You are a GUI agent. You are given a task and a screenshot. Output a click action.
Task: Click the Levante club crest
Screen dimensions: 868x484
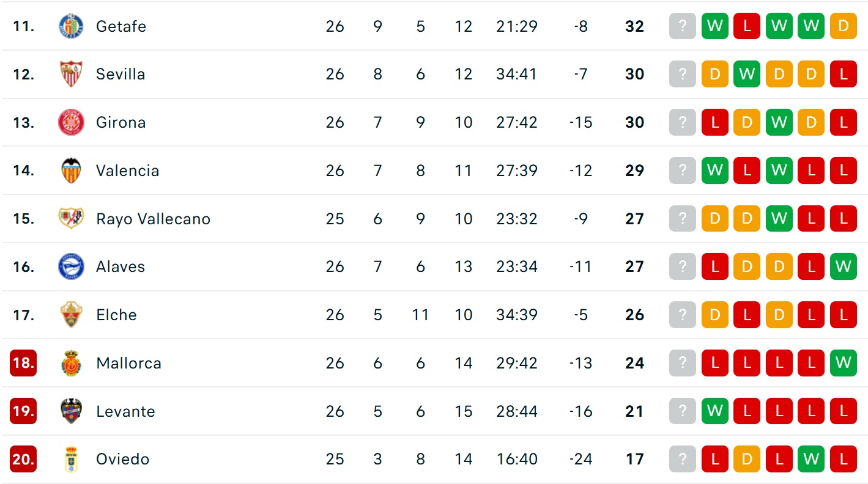tap(71, 411)
